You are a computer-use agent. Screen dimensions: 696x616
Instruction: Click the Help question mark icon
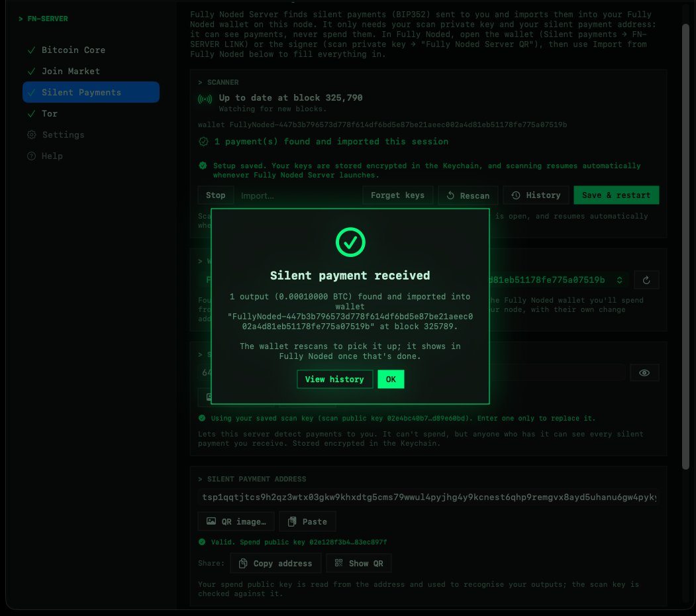coord(32,156)
